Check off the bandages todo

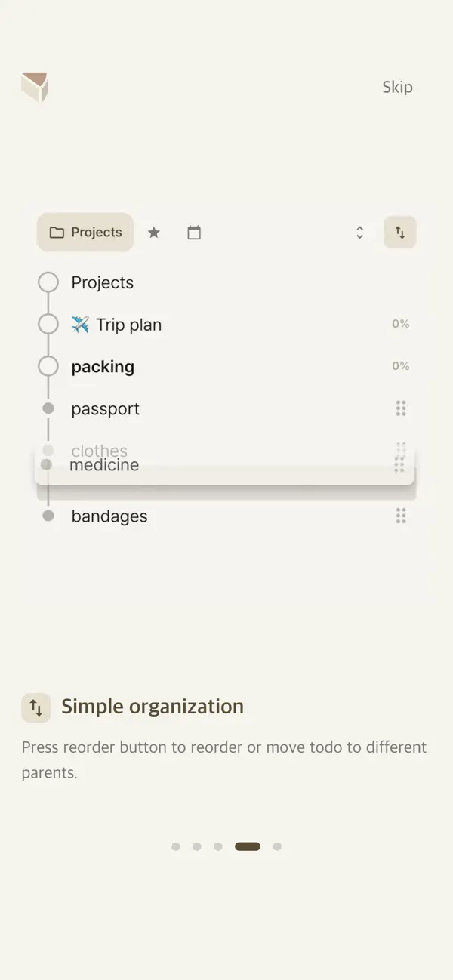coord(48,516)
